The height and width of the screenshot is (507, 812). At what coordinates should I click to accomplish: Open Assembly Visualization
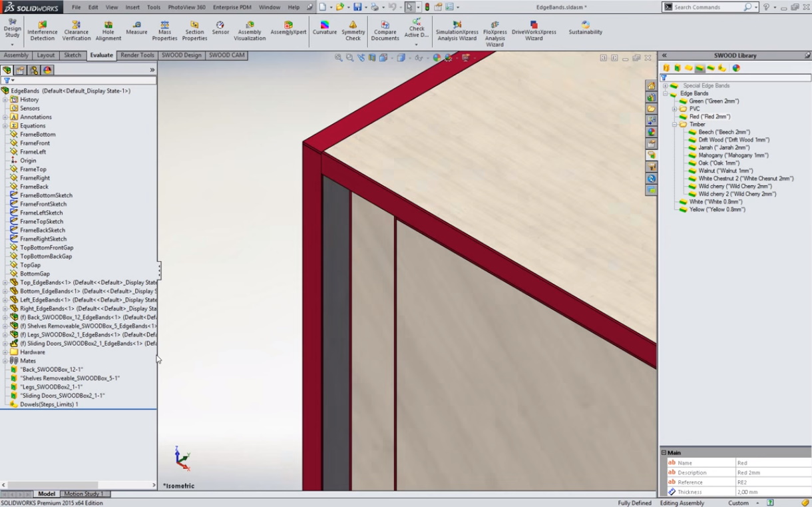coord(250,31)
